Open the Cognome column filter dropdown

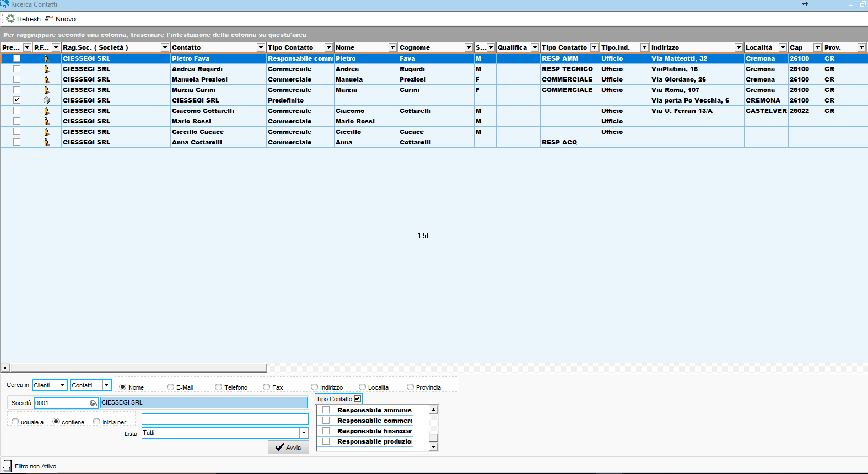pos(468,47)
